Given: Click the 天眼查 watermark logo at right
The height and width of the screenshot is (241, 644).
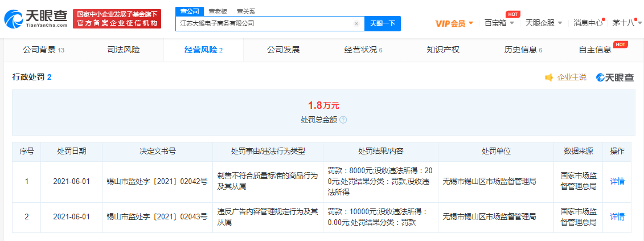Looking at the screenshot, I should click(x=615, y=77).
